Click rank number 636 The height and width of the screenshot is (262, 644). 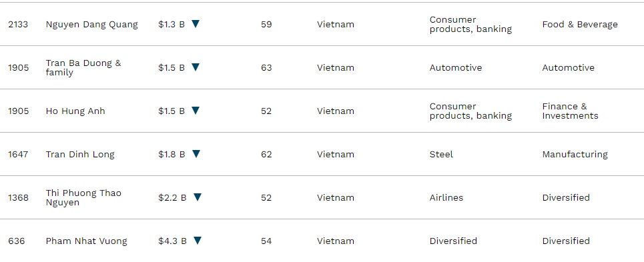coord(17,241)
